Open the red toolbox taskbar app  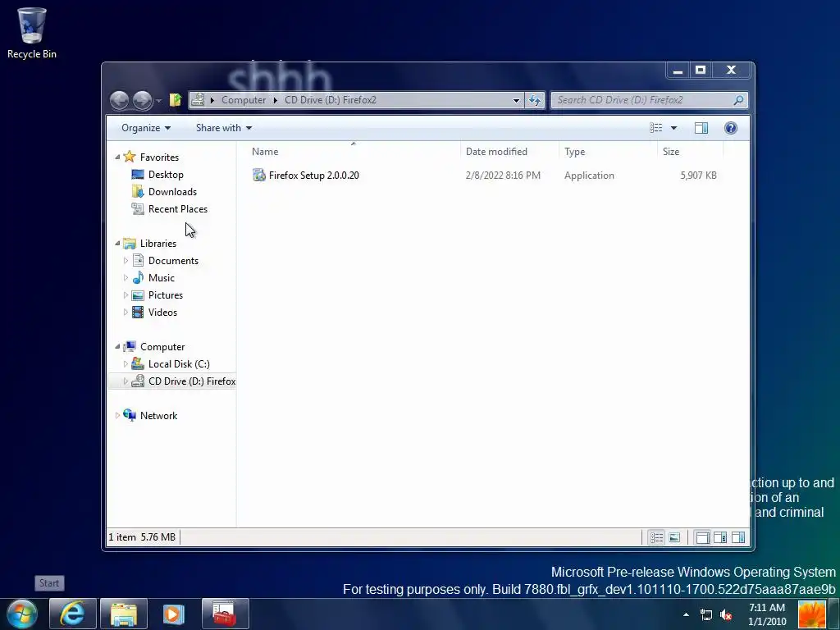226,614
